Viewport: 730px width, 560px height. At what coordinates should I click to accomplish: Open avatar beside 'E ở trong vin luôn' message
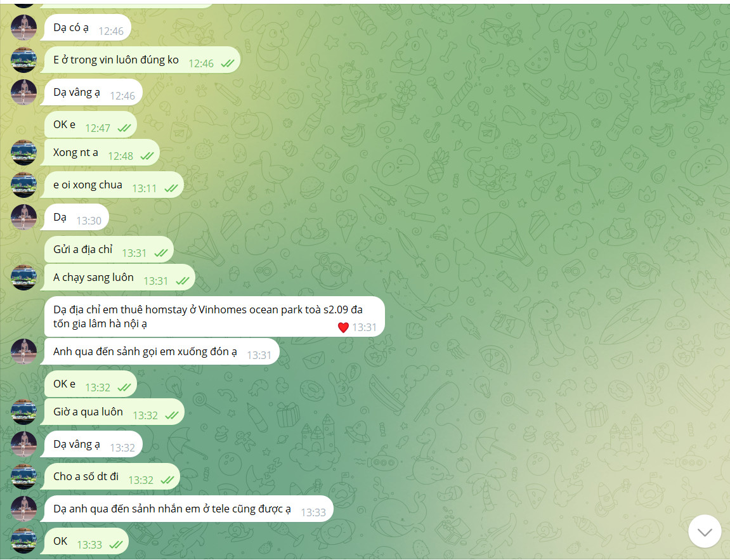(x=23, y=60)
